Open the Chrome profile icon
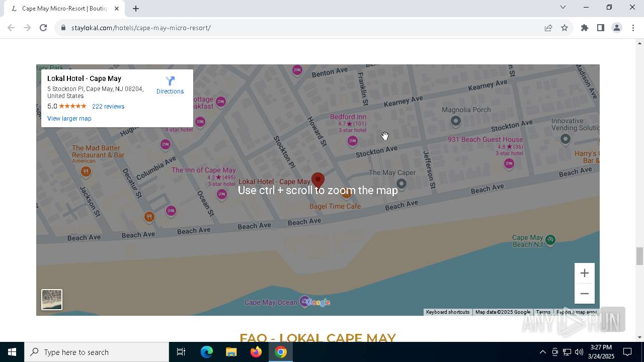The image size is (644, 362). coord(617,28)
